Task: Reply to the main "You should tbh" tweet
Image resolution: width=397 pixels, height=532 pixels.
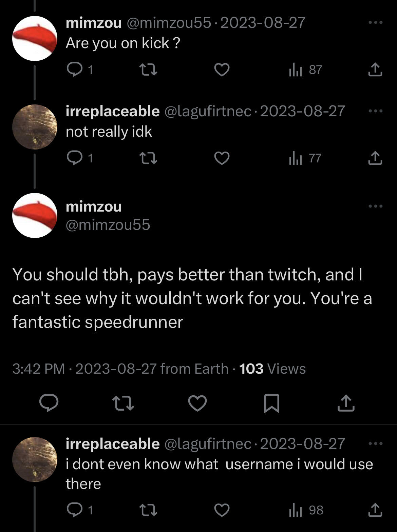Action: 49,403
